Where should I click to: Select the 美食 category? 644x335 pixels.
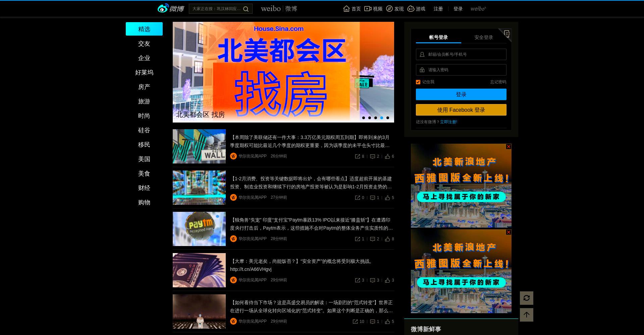[x=144, y=174]
